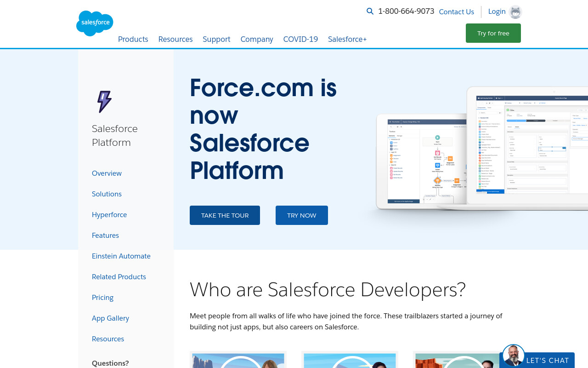Click the middle developer story card image
588x368 pixels.
coord(350,360)
